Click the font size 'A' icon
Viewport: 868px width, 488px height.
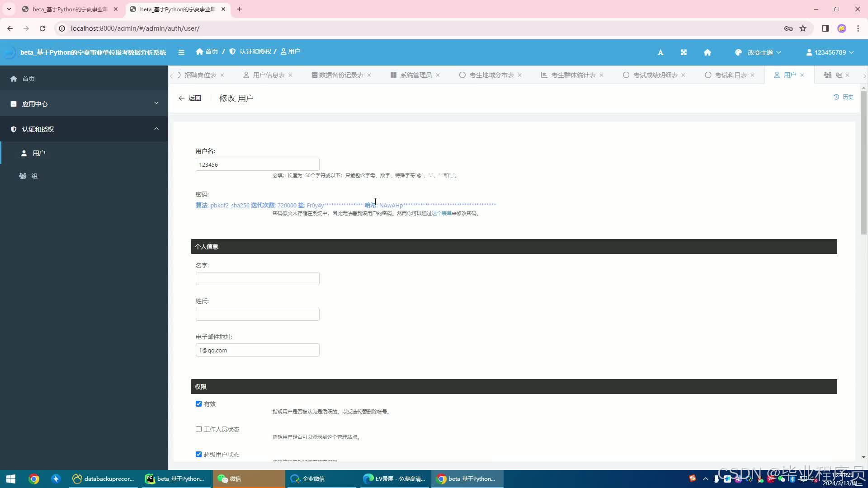point(660,52)
